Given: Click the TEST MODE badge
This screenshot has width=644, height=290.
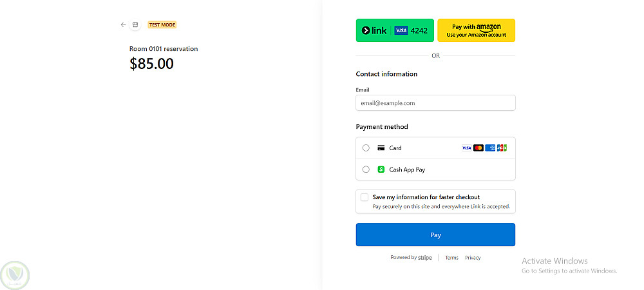Looking at the screenshot, I should 162,25.
